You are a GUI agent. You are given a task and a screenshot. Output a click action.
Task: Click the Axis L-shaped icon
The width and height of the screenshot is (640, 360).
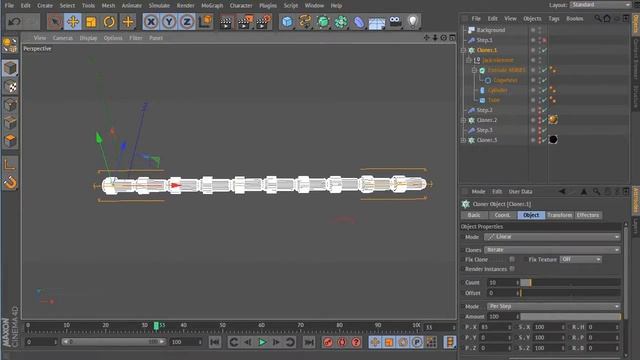tap(10, 164)
